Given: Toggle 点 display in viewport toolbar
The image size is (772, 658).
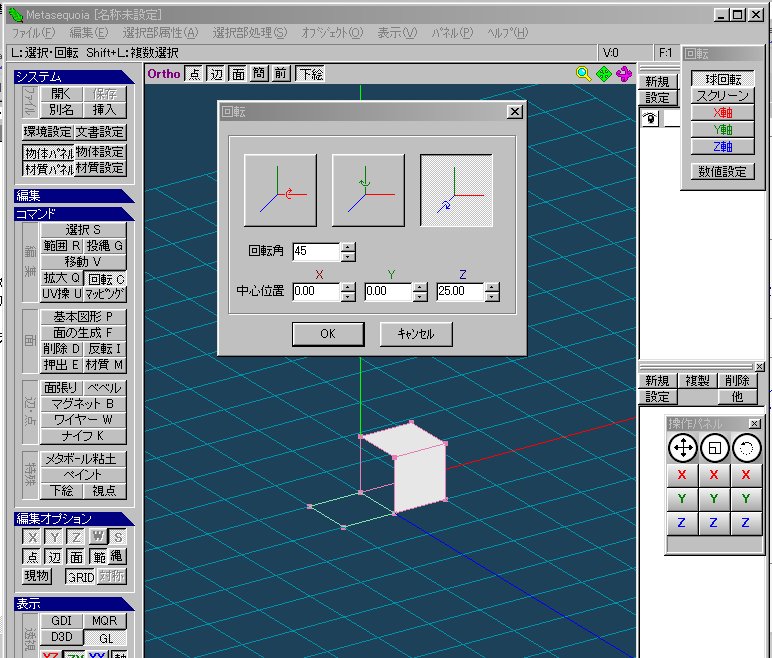Looking at the screenshot, I should click(x=194, y=74).
